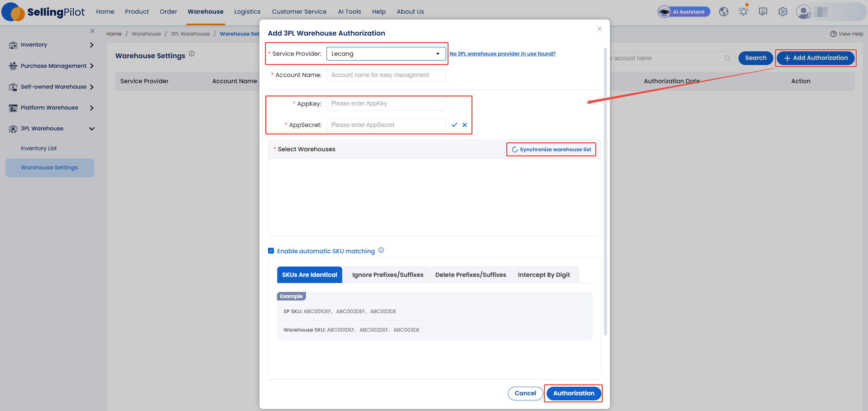Click the feedback message icon
Image resolution: width=868 pixels, height=411 pixels.
point(763,12)
